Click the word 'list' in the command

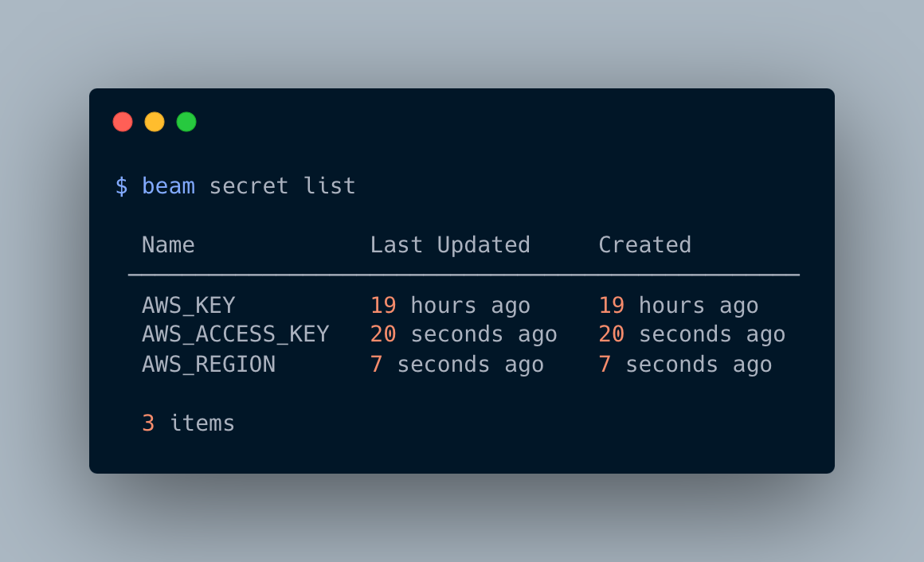330,186
